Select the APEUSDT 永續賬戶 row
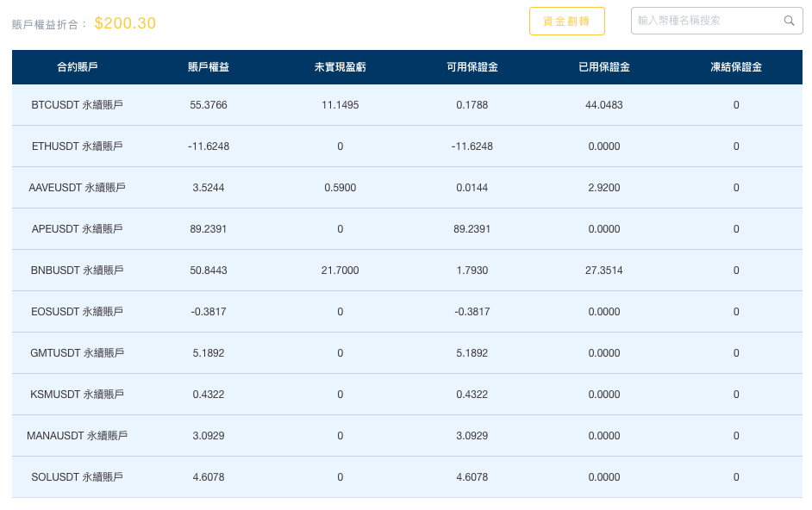 pyautogui.click(x=77, y=229)
